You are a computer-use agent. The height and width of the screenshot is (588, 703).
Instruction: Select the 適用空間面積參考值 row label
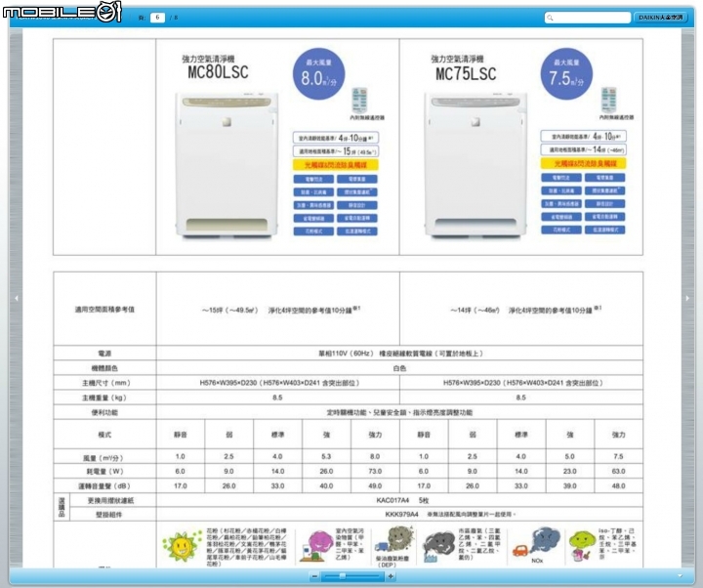tap(104, 310)
